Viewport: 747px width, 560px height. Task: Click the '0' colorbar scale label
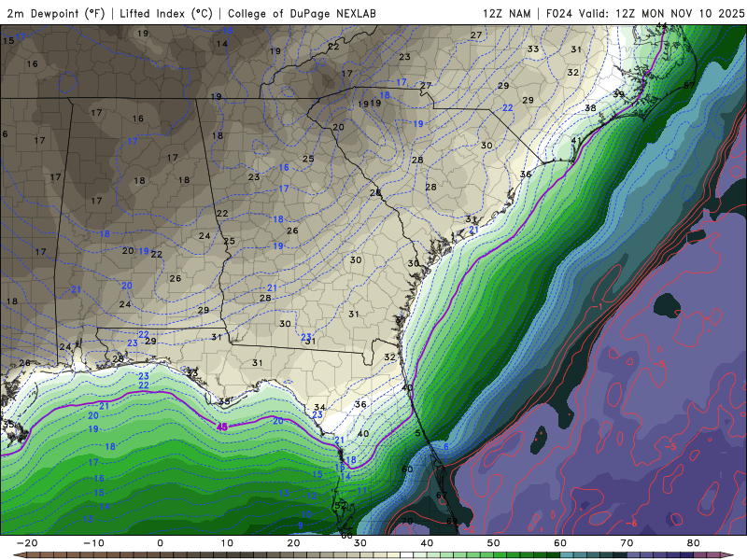pos(160,543)
